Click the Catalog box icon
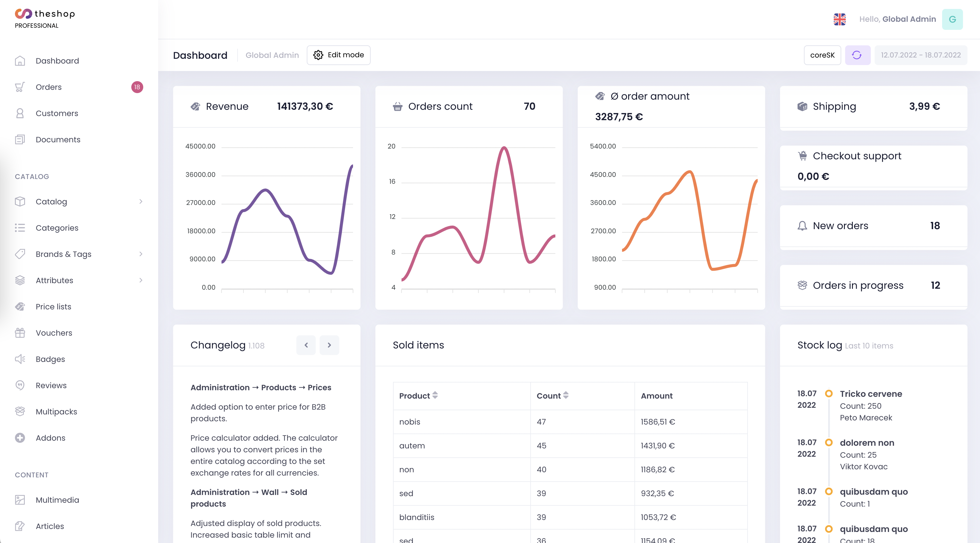 pyautogui.click(x=20, y=201)
